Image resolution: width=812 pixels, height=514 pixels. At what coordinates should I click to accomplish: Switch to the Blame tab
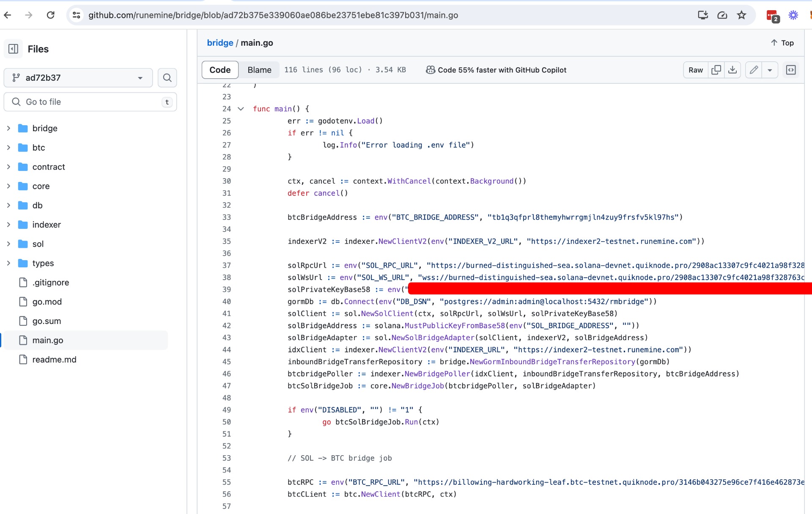(259, 70)
